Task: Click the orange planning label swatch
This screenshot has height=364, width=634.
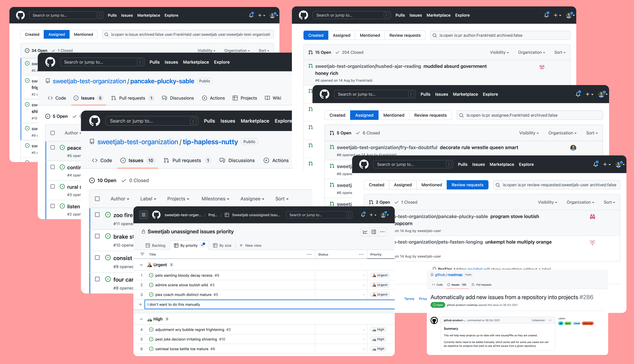Action: [587, 323]
